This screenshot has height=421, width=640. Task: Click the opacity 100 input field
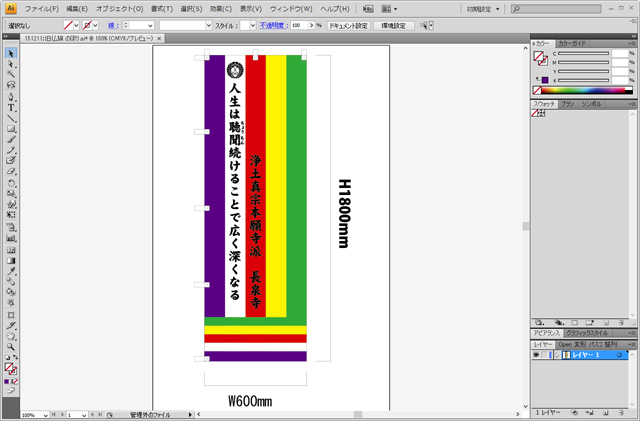point(300,25)
